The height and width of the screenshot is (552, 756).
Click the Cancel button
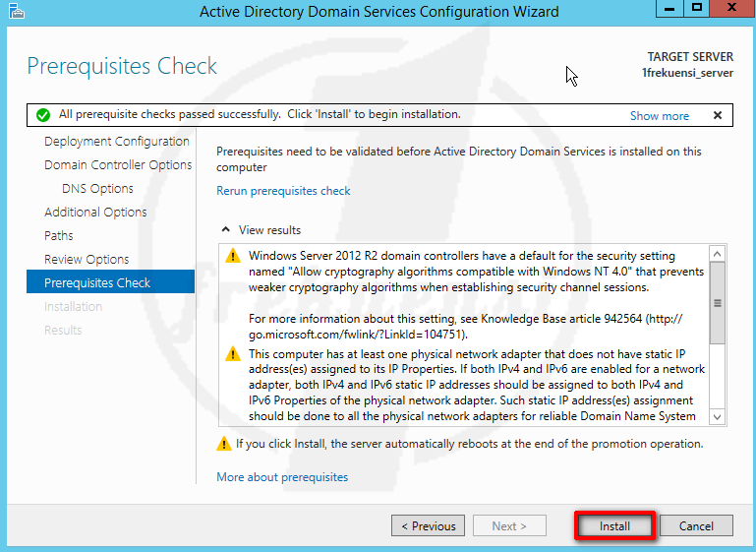click(x=696, y=525)
